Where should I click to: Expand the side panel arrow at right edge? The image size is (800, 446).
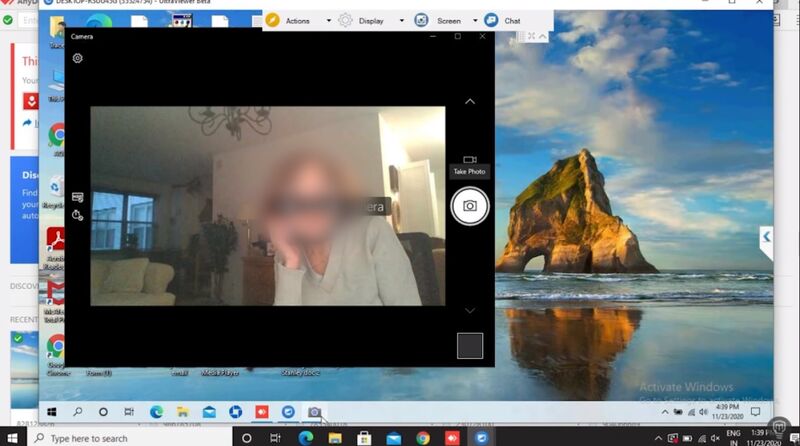[x=766, y=237]
